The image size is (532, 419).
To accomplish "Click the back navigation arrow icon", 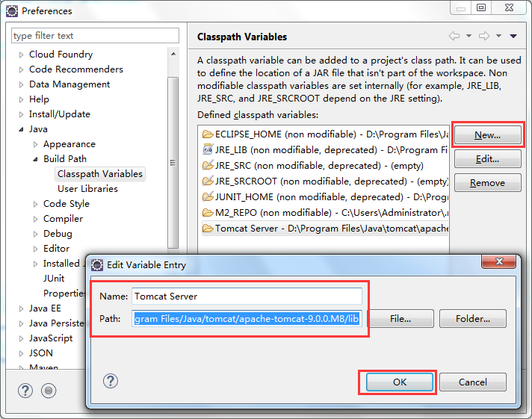I will [x=454, y=36].
